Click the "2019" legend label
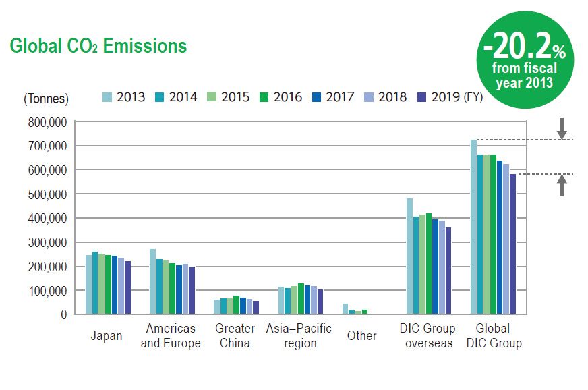 coord(446,97)
